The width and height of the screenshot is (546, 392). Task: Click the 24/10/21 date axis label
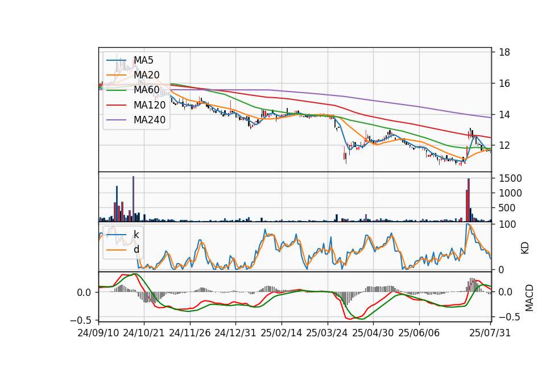click(144, 333)
